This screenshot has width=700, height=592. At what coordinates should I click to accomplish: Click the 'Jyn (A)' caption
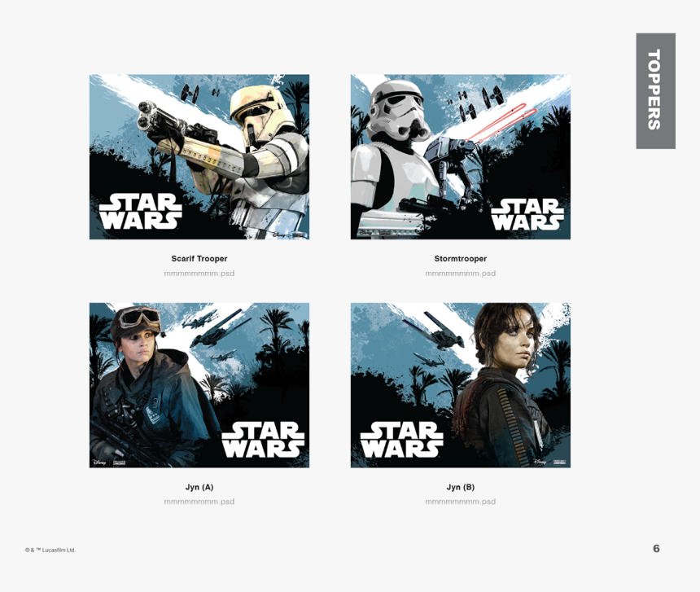(199, 487)
